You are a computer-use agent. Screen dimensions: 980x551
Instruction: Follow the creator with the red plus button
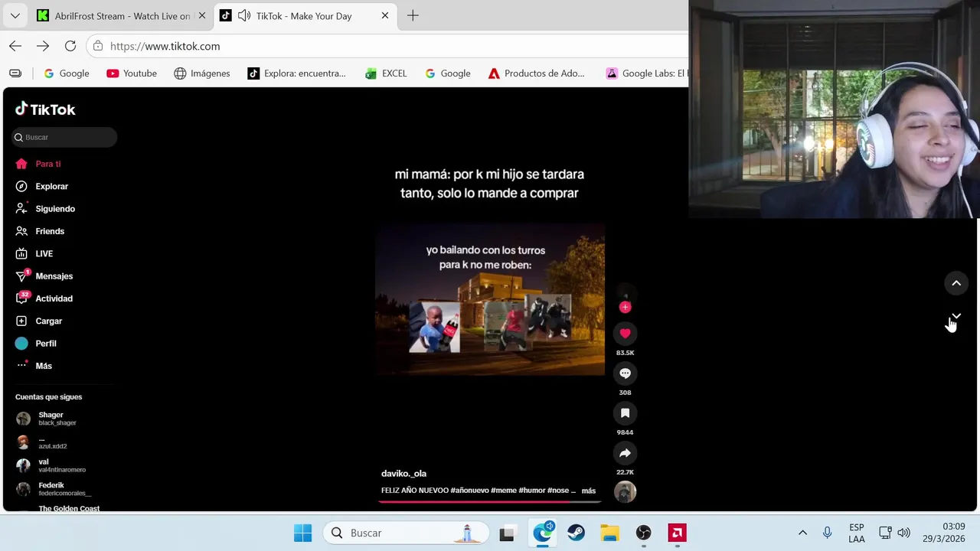click(x=625, y=307)
